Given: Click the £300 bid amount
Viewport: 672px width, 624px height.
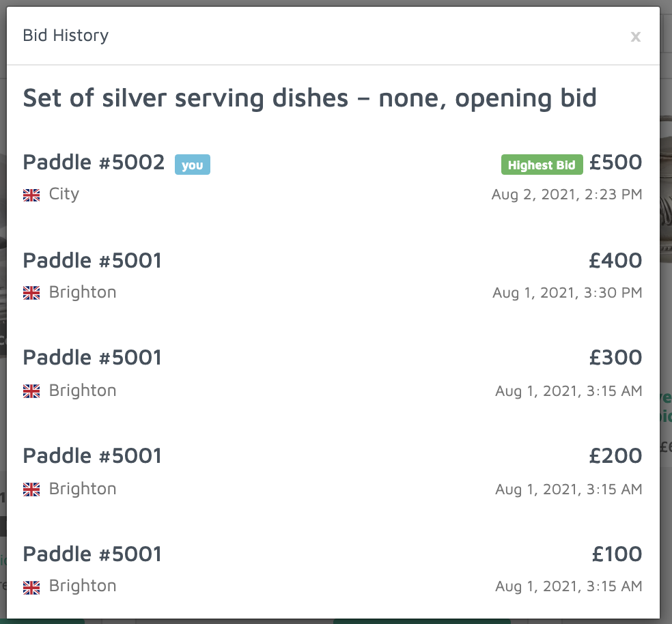Looking at the screenshot, I should tap(615, 358).
